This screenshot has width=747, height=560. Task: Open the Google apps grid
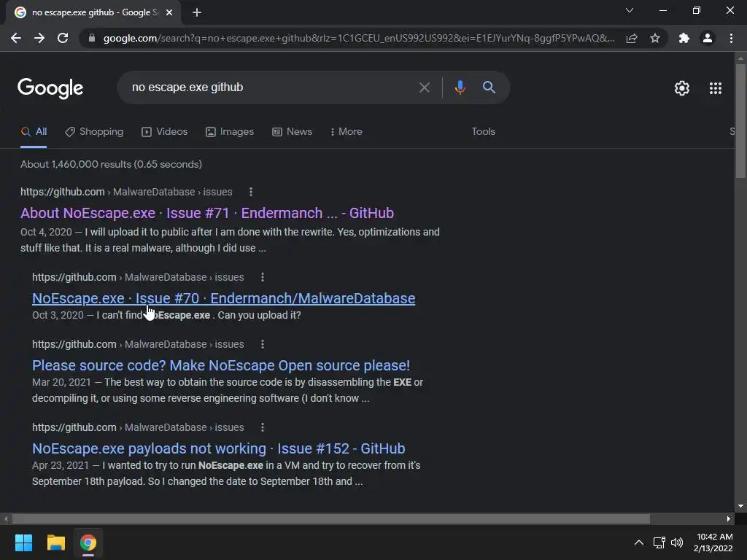pos(715,88)
